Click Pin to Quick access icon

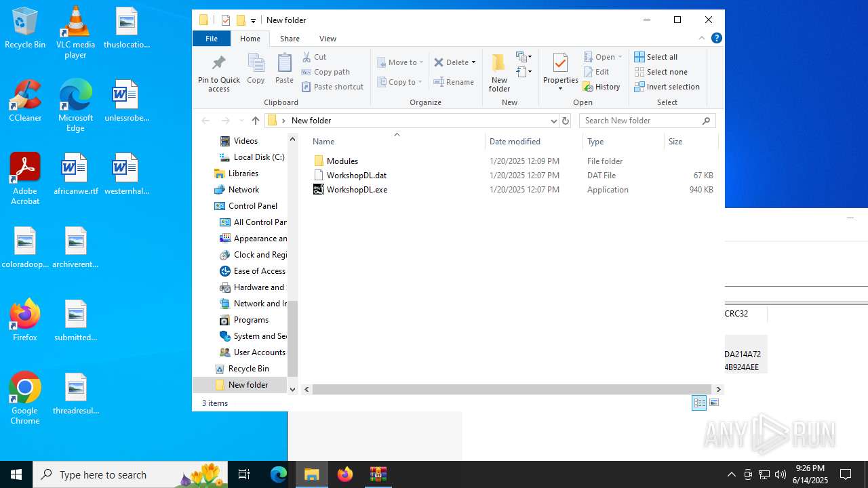point(218,73)
